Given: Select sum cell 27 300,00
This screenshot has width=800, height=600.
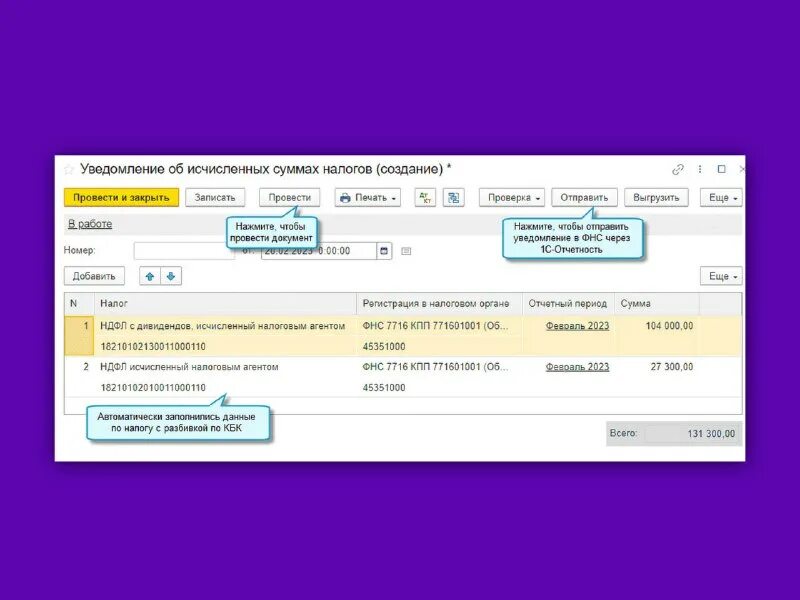Looking at the screenshot, I should tap(657, 366).
